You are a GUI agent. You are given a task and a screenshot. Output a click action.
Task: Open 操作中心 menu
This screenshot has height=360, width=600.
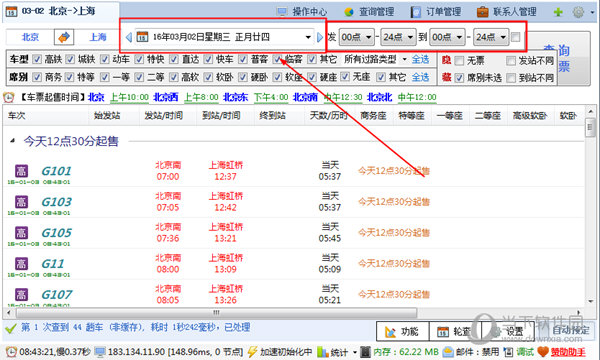(x=302, y=12)
